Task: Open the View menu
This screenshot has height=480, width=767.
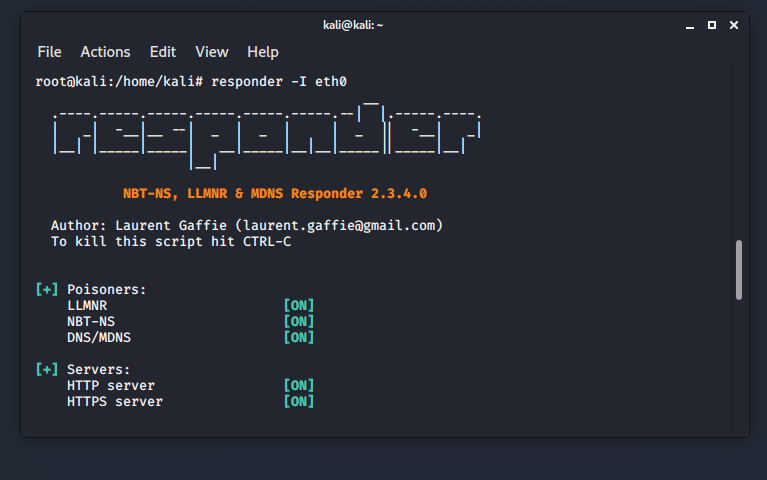Action: (x=211, y=52)
